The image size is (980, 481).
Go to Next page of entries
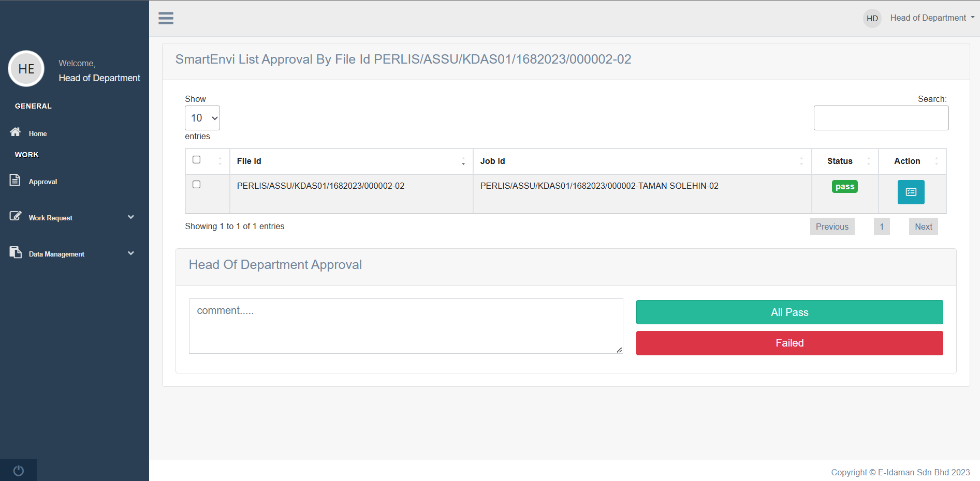[x=923, y=227]
